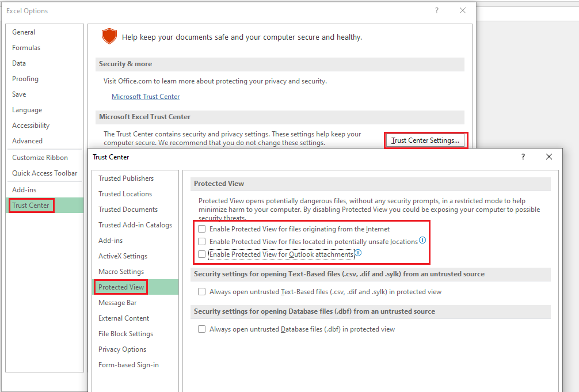Screen dimensions: 579x392
Task: Click the Excel Options dialog title
Action: point(27,11)
